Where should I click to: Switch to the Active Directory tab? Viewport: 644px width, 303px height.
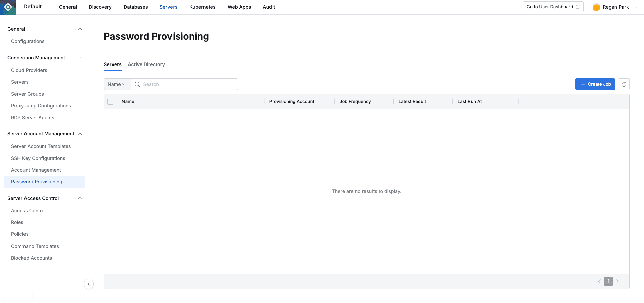[146, 64]
